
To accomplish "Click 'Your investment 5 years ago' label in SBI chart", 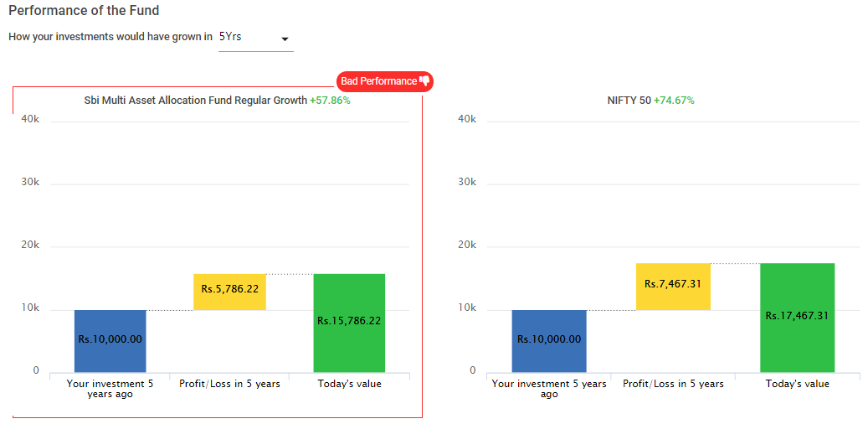I will pos(110,389).
